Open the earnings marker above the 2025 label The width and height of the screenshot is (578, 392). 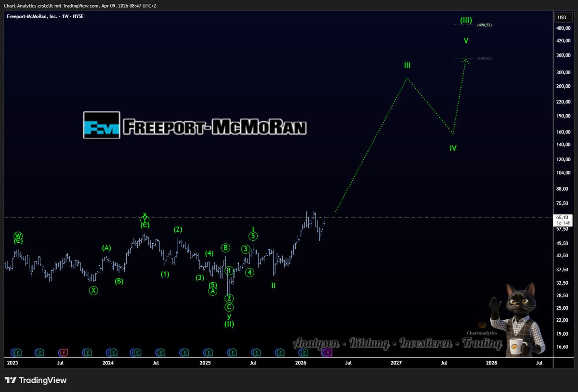209,353
